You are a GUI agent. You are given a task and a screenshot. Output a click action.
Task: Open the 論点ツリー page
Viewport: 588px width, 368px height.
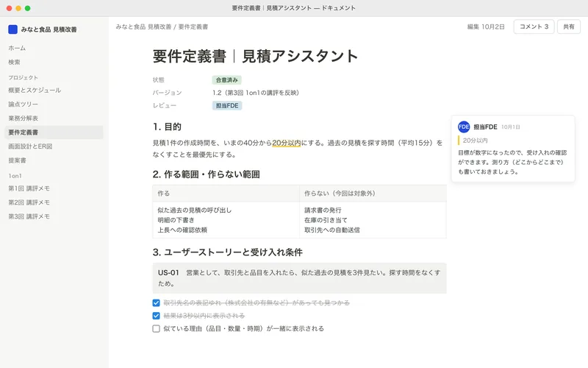tap(54, 104)
